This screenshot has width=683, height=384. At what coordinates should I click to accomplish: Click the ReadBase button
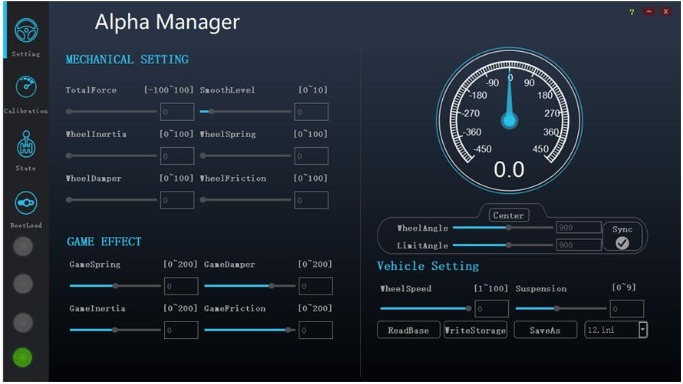[409, 330]
